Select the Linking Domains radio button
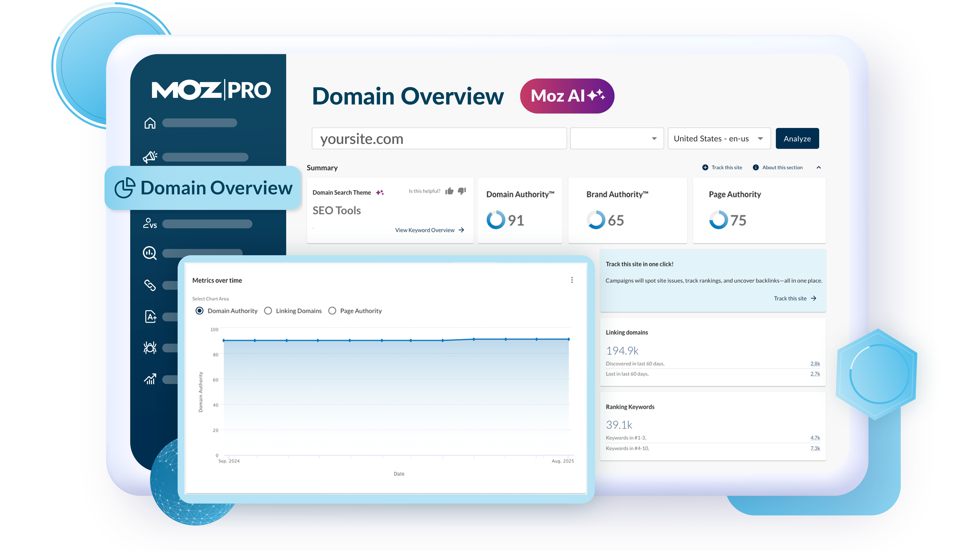Viewport: 980px width, 551px height. click(268, 311)
